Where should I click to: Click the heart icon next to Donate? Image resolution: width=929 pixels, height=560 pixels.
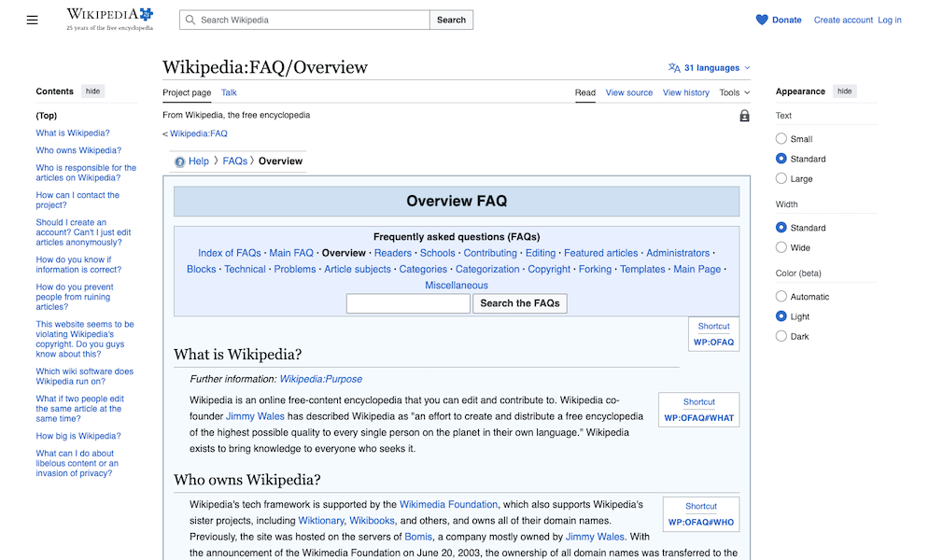click(x=761, y=19)
